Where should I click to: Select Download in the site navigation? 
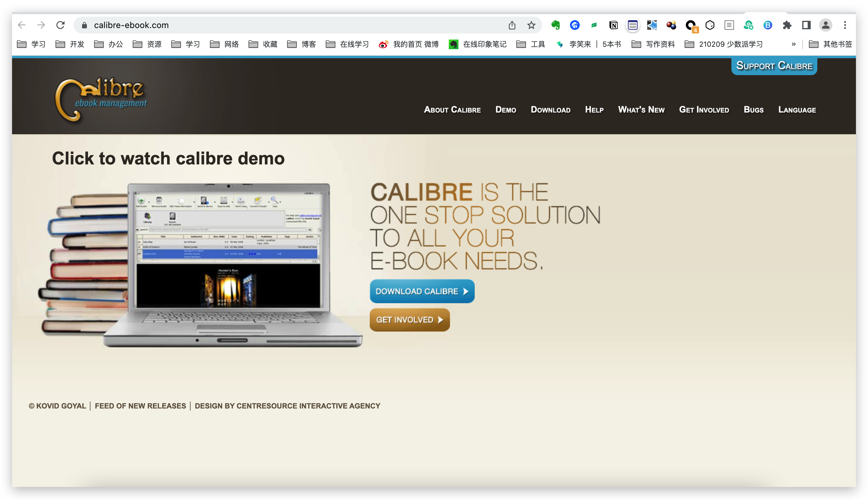[x=550, y=110]
